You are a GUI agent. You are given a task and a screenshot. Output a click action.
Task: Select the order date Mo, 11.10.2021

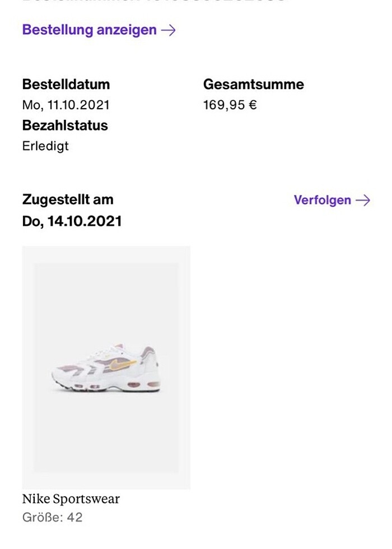coord(66,104)
